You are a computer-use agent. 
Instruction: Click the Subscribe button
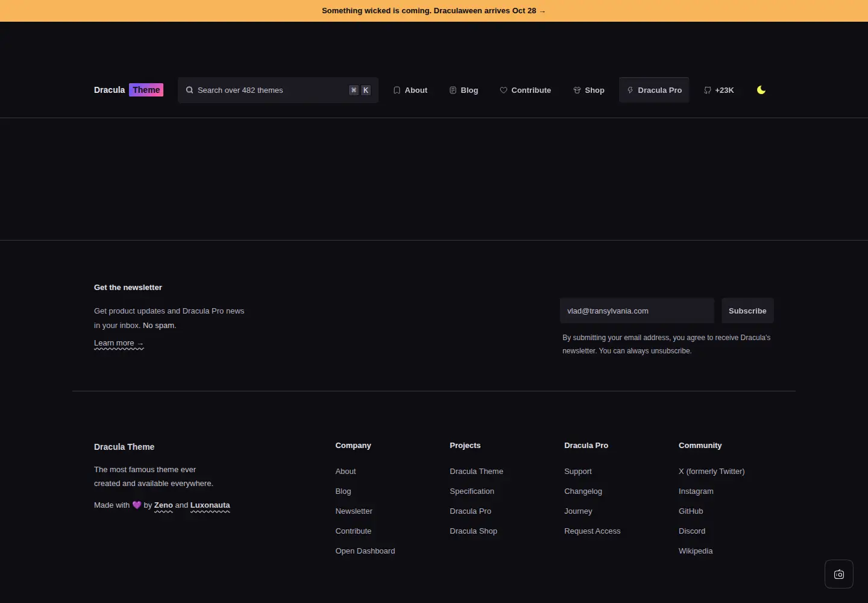pyautogui.click(x=747, y=311)
